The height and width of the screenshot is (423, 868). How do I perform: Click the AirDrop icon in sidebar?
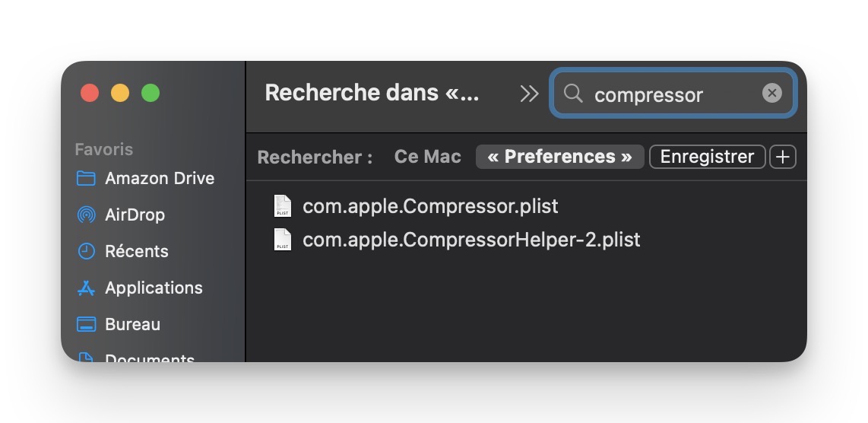tap(87, 215)
